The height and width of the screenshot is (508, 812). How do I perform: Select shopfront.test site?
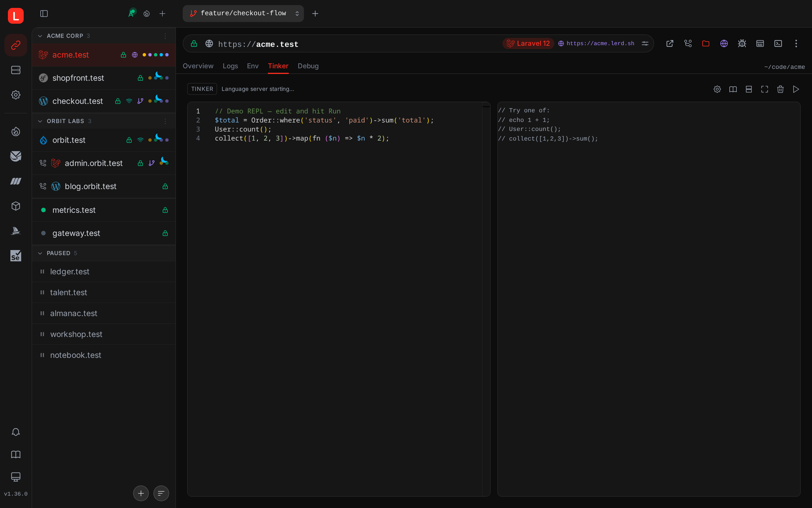[104, 78]
